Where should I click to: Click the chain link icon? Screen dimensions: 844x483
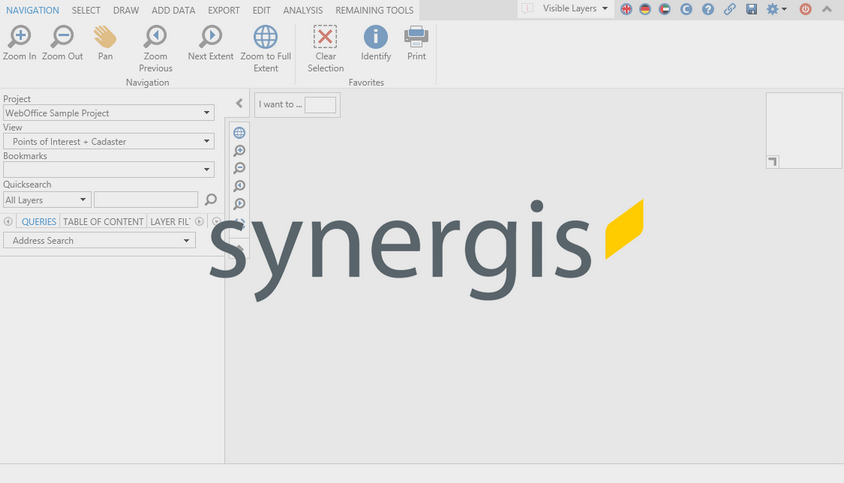[729, 9]
